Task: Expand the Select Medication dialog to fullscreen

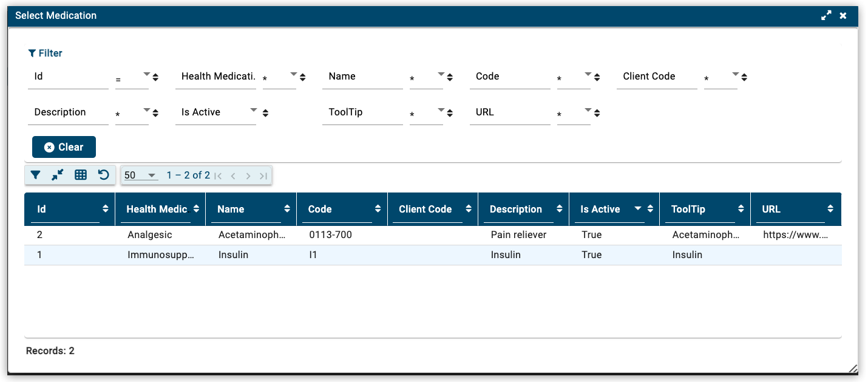Action: click(x=826, y=16)
